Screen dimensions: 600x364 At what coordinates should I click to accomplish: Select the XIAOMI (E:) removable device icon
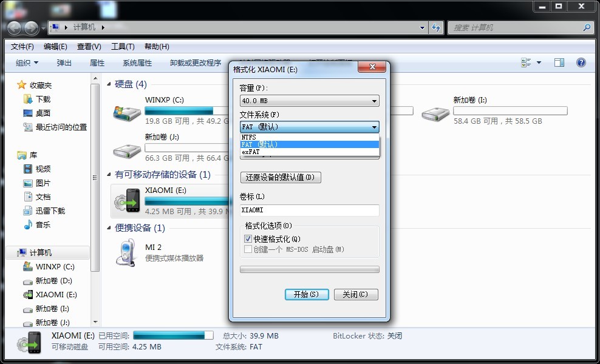pos(127,201)
